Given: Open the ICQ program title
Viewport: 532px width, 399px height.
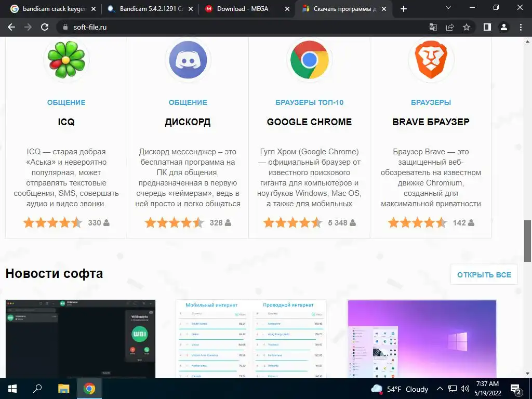Looking at the screenshot, I should [x=66, y=122].
